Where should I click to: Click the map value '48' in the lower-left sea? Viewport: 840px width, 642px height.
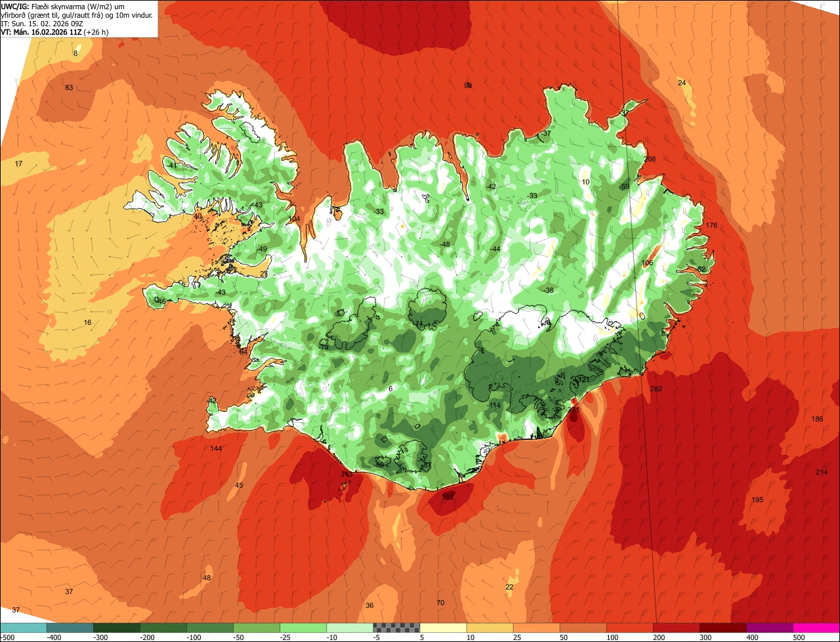tap(207, 578)
